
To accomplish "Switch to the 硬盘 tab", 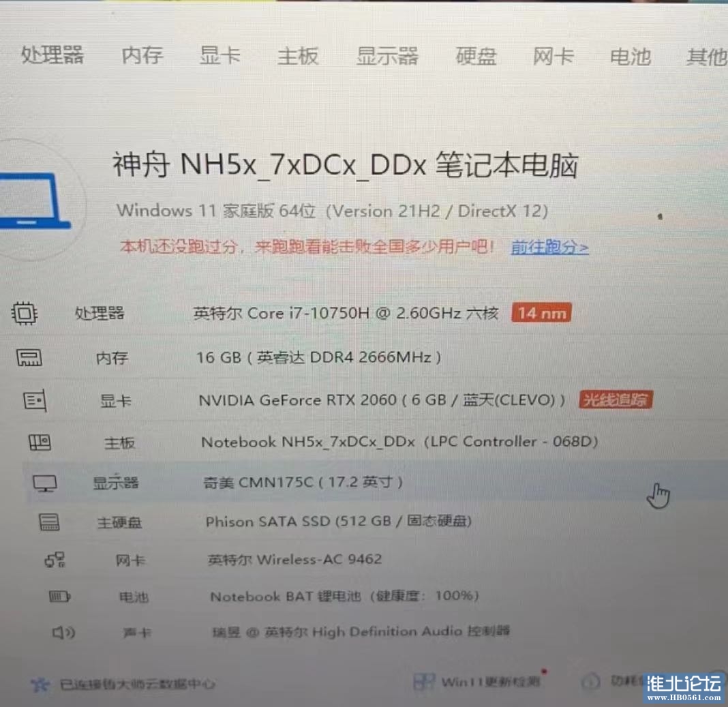I will (476, 57).
